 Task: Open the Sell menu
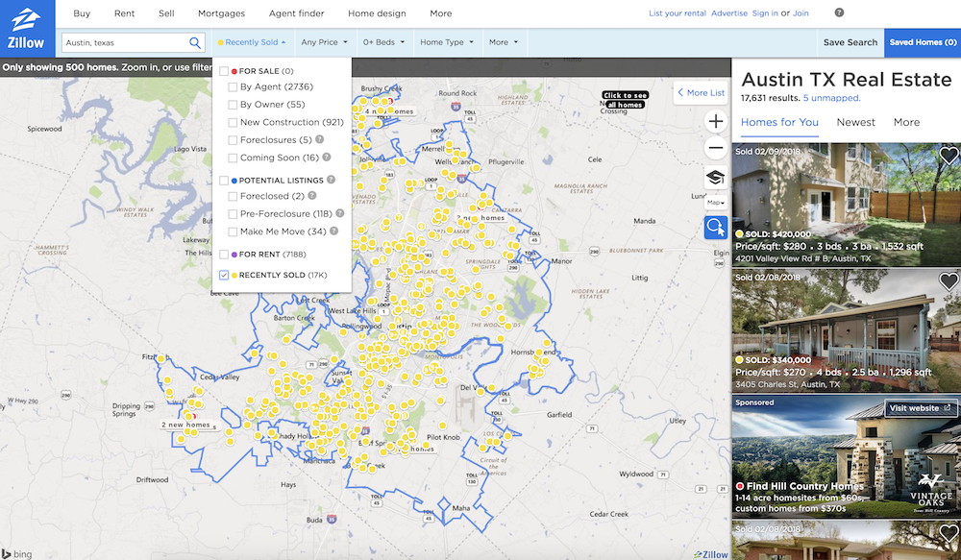(166, 13)
